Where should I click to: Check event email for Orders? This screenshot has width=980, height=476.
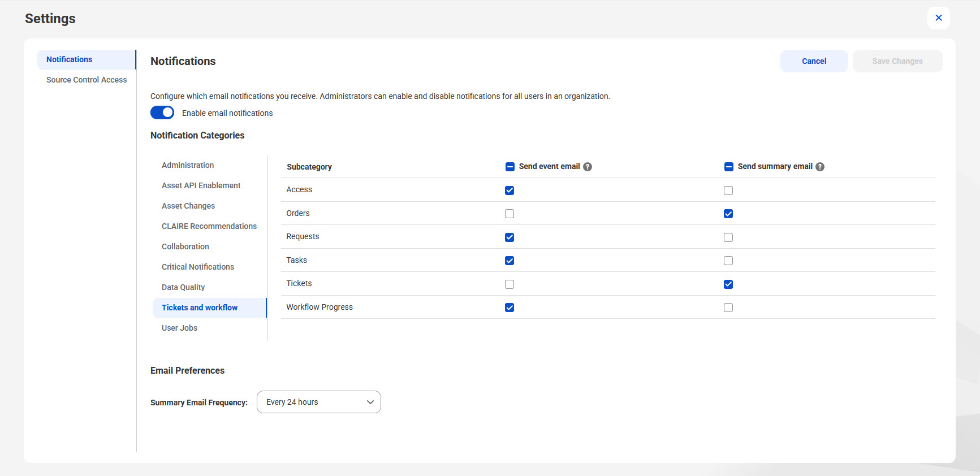(x=510, y=214)
